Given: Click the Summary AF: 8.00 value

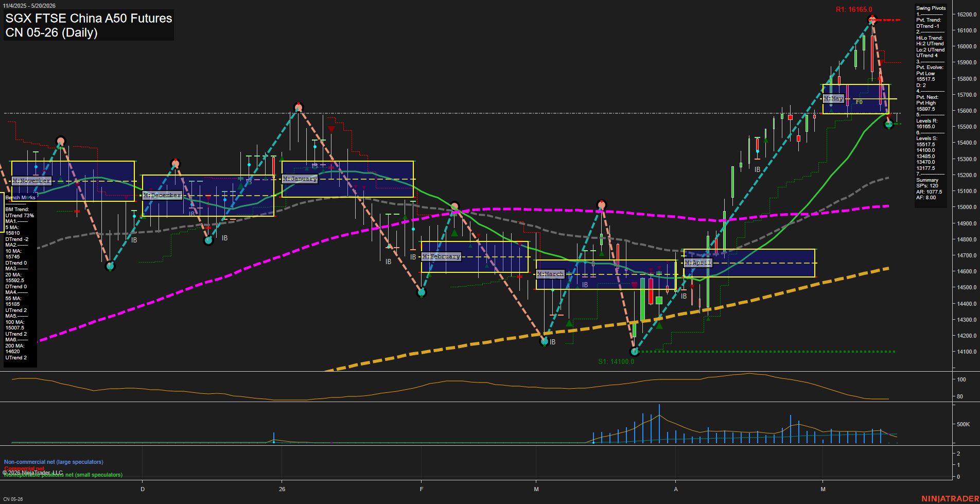Looking at the screenshot, I should (x=926, y=198).
